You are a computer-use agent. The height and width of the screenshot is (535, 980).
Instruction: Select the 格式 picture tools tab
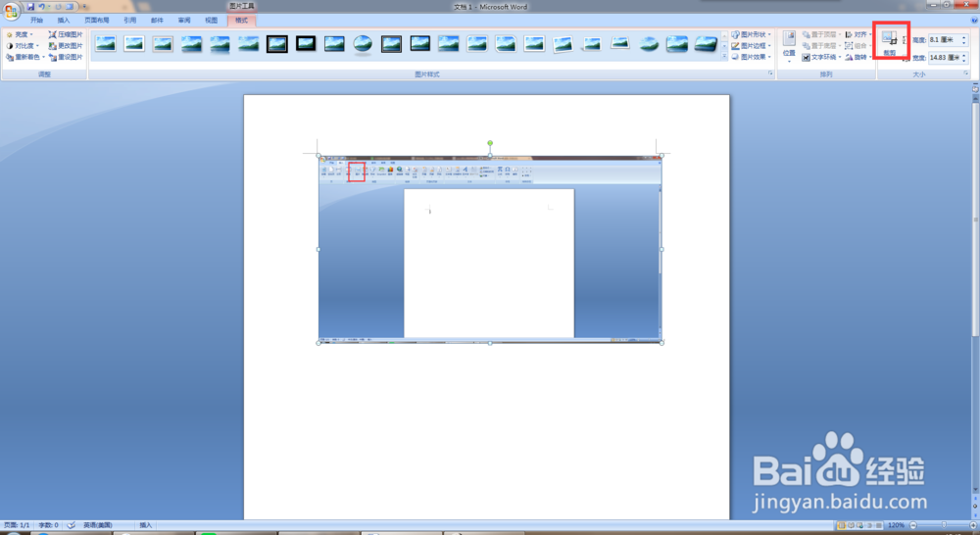click(x=241, y=20)
